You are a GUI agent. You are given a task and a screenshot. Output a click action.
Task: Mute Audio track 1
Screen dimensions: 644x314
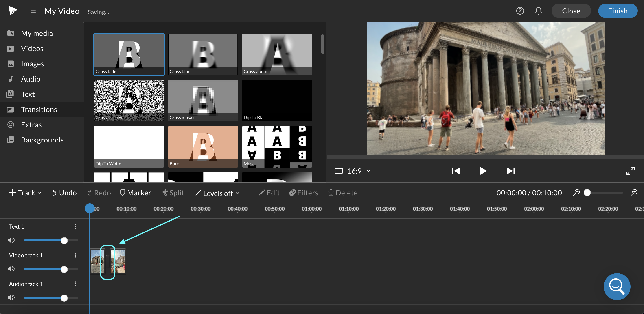point(11,297)
